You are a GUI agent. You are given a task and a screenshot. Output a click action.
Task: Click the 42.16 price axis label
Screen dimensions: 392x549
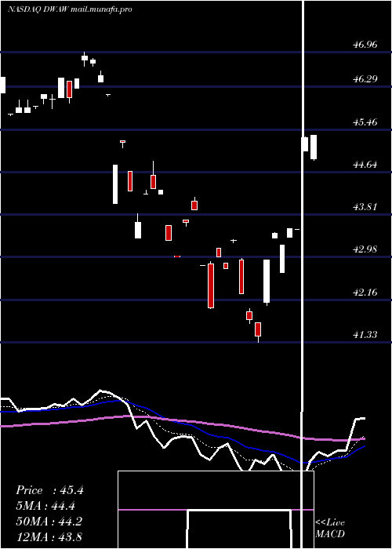(365, 292)
